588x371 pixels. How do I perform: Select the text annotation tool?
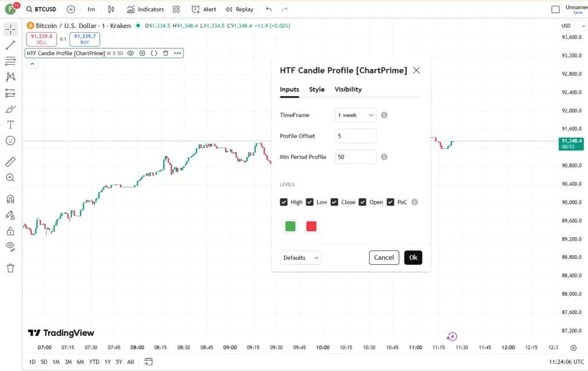click(10, 125)
